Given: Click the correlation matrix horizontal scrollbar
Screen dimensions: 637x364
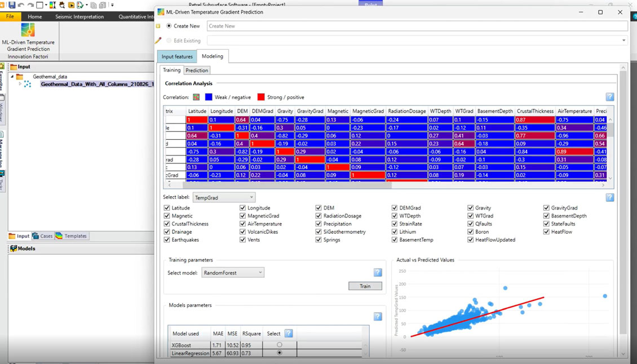Looking at the screenshot, I should coord(287,185).
